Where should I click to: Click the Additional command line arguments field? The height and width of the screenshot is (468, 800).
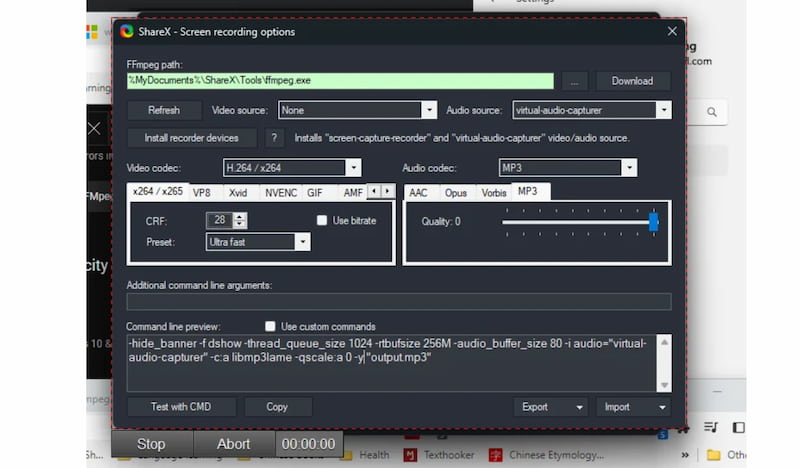(x=398, y=302)
